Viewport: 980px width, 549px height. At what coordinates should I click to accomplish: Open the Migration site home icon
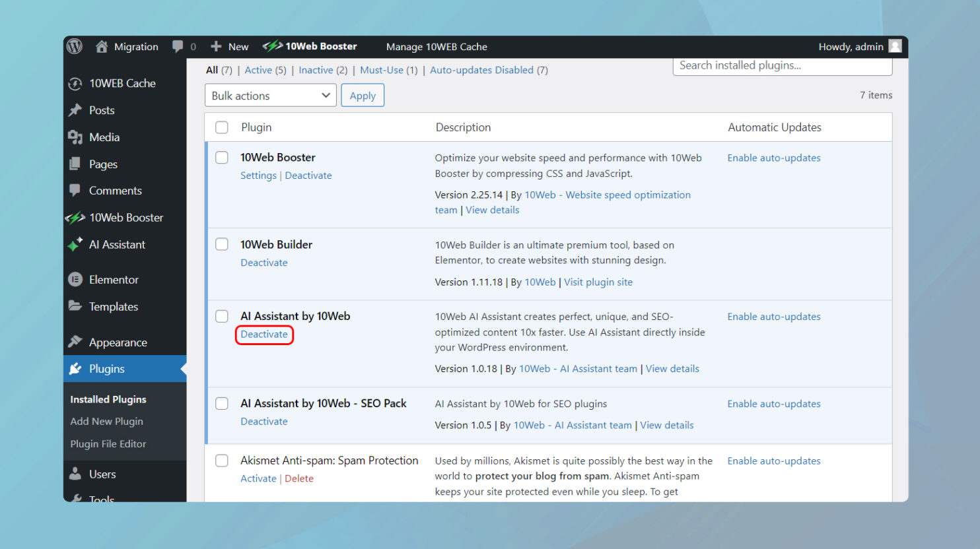(x=102, y=47)
